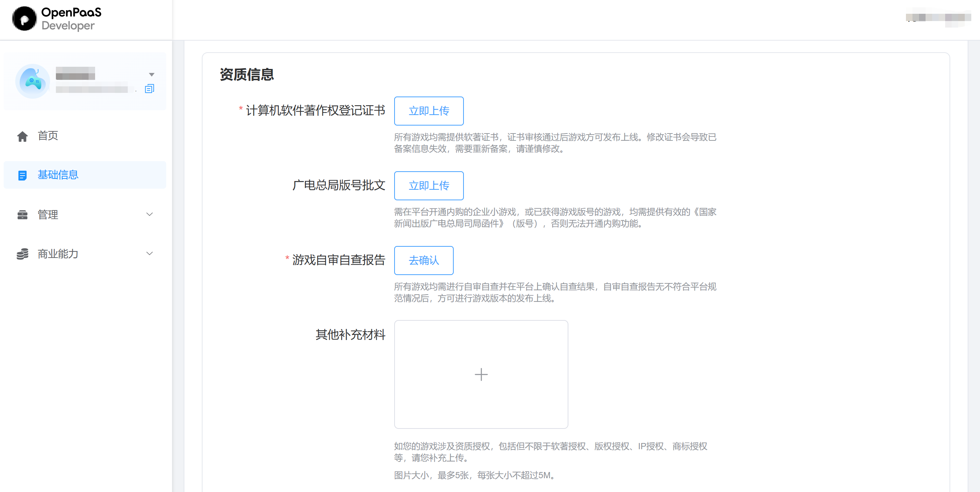Select the 基础信息 menu item

(85, 175)
